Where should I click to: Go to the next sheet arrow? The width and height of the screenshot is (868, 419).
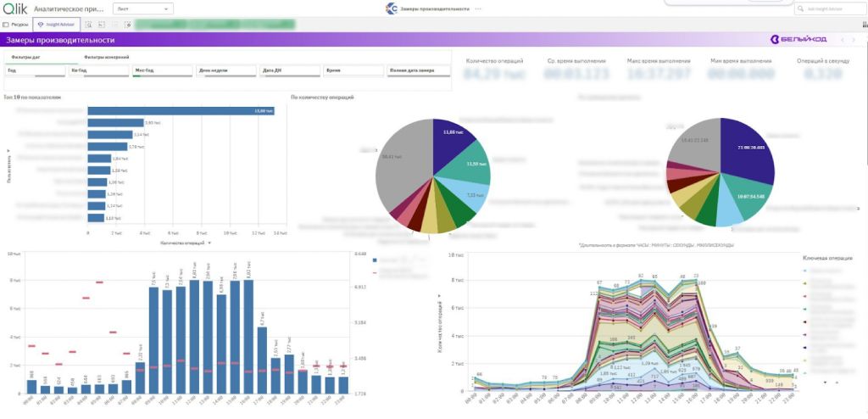pos(854,40)
